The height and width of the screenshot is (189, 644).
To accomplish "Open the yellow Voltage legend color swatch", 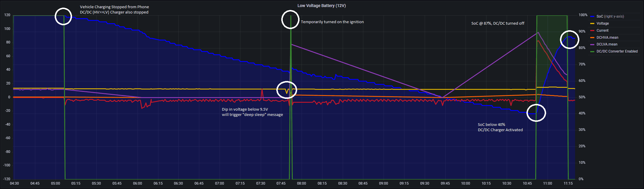I will coord(592,24).
